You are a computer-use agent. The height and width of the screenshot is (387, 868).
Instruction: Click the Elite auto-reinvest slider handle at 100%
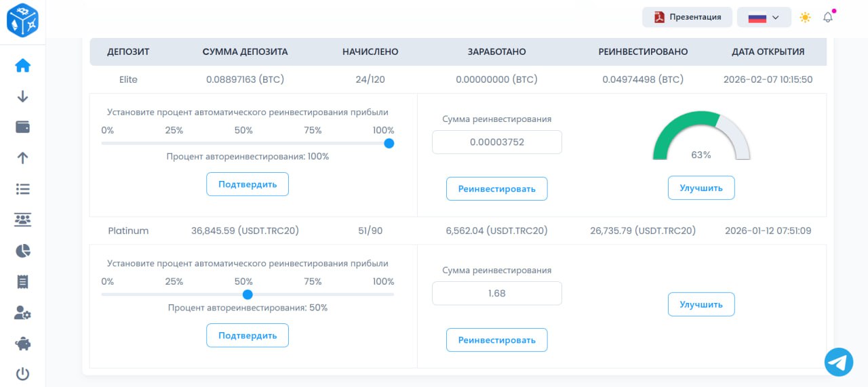click(389, 143)
